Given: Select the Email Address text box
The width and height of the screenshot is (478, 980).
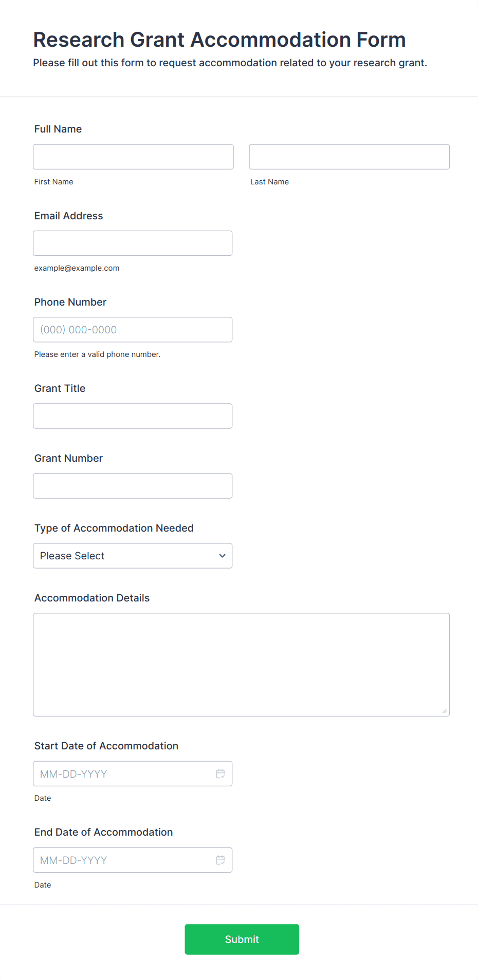Looking at the screenshot, I should tap(133, 243).
